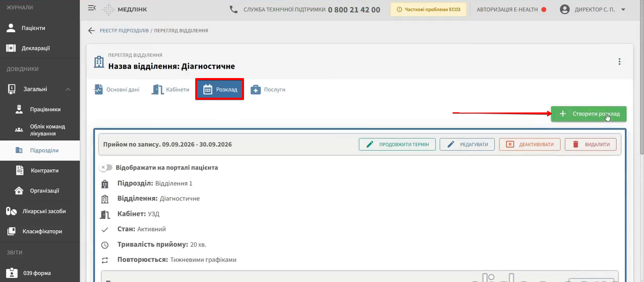Click heading Назва відділення: Діагностичне
The width and height of the screenshot is (644, 282).
172,66
